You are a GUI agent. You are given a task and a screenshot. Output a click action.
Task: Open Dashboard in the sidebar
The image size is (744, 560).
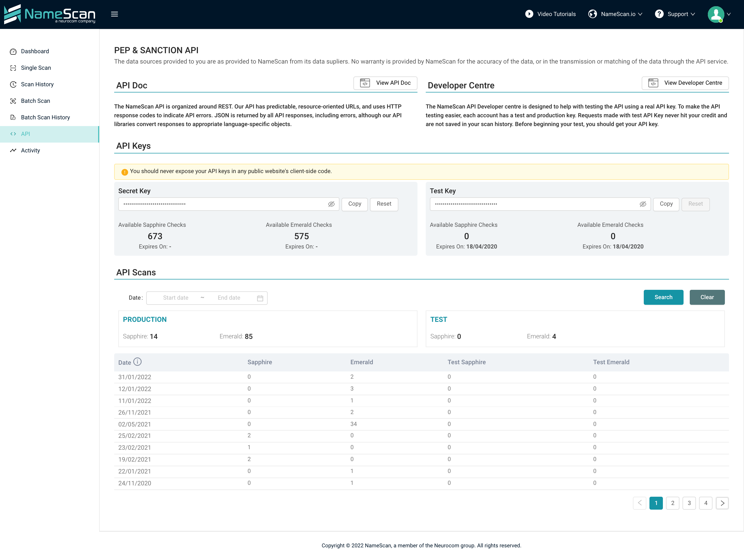coord(49,51)
